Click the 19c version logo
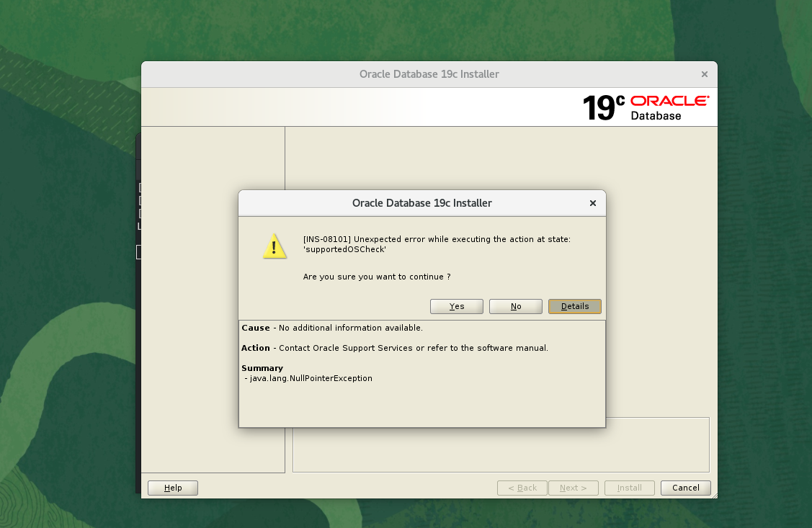This screenshot has width=812, height=528. 603,108
